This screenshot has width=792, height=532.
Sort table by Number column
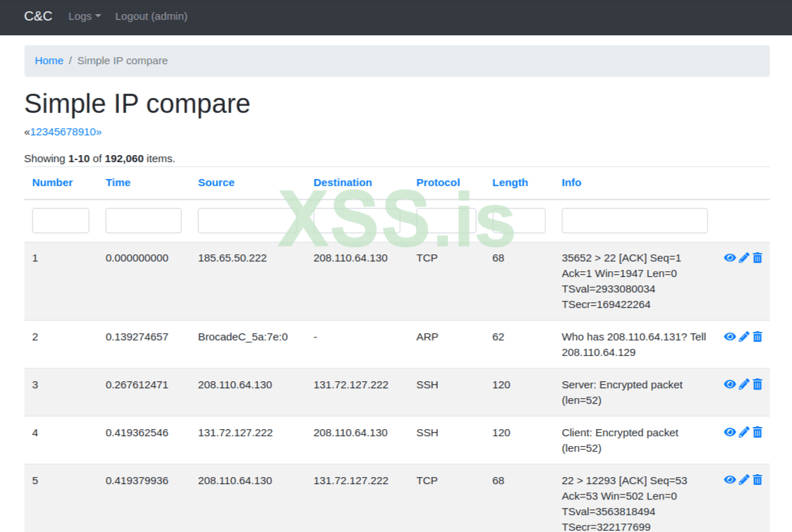(x=52, y=183)
